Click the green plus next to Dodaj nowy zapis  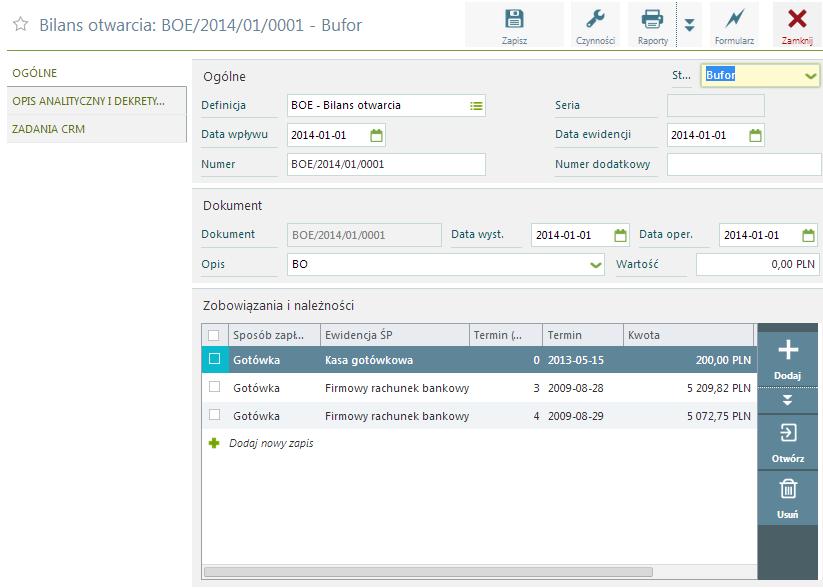(214, 443)
